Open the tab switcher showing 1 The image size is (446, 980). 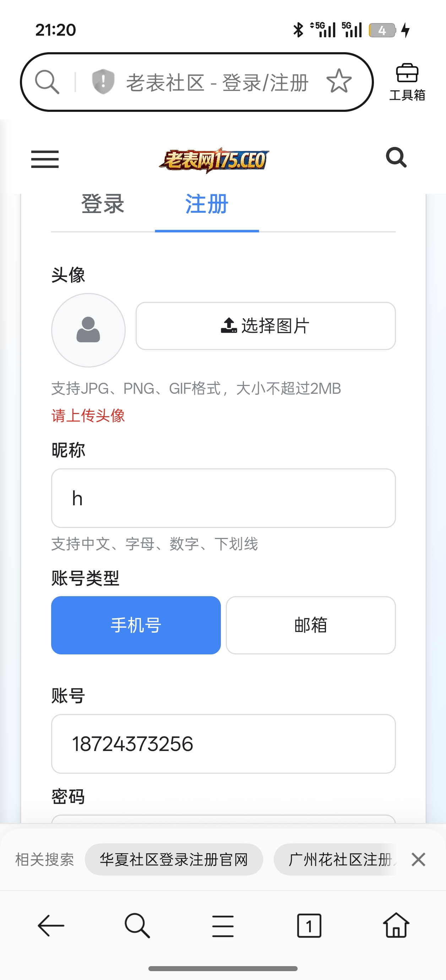pyautogui.click(x=309, y=925)
